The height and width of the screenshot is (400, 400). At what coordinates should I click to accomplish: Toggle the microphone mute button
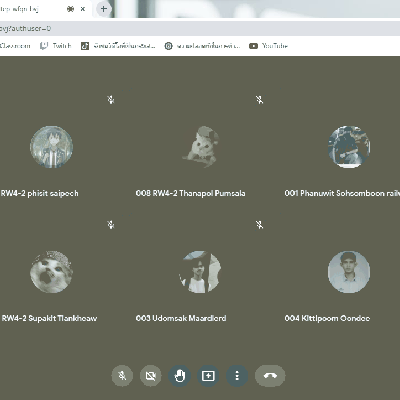coord(122,376)
